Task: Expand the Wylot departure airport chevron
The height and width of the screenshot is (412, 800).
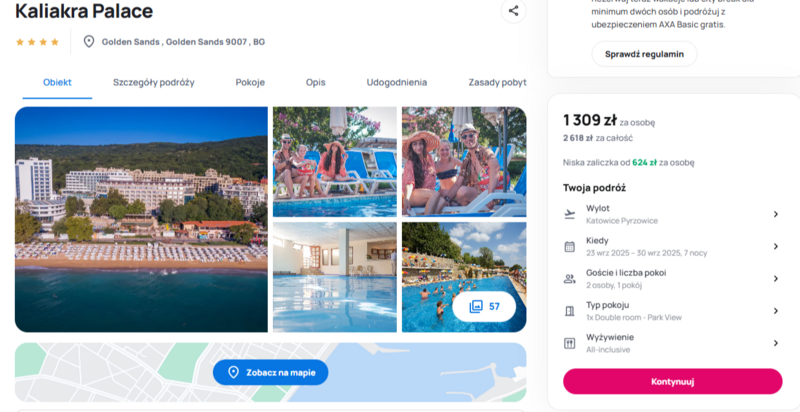Action: click(776, 214)
